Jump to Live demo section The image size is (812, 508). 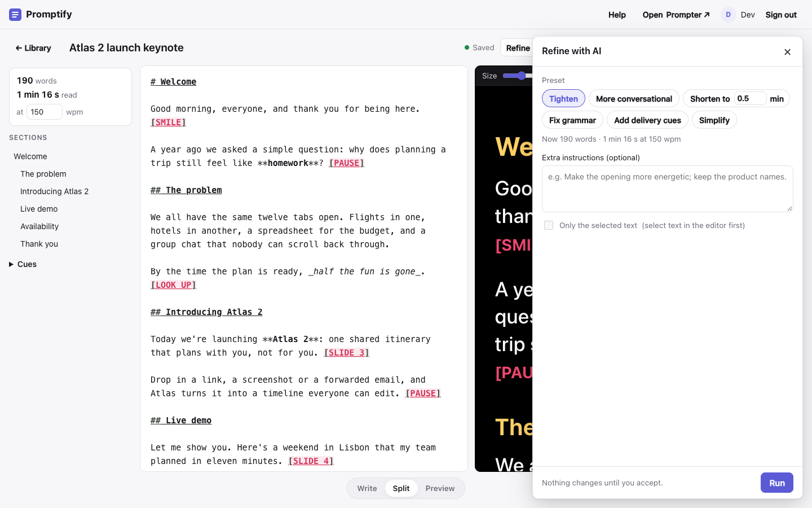39,209
